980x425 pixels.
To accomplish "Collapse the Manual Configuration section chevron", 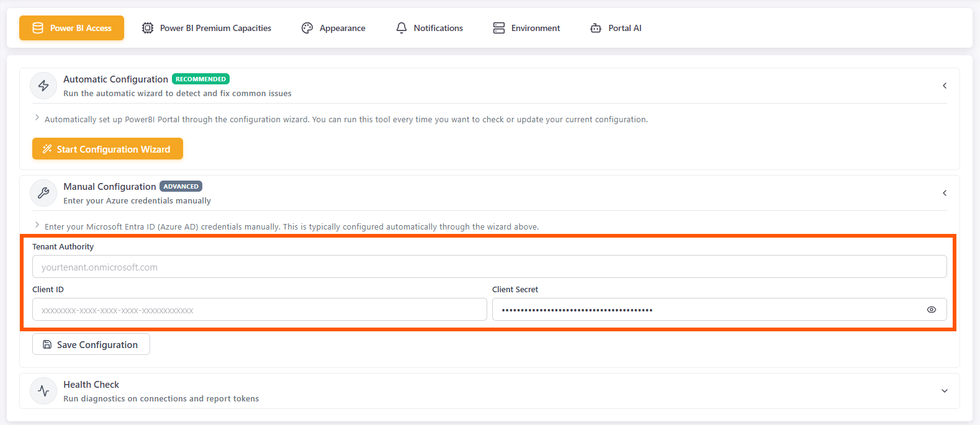I will click(945, 193).
